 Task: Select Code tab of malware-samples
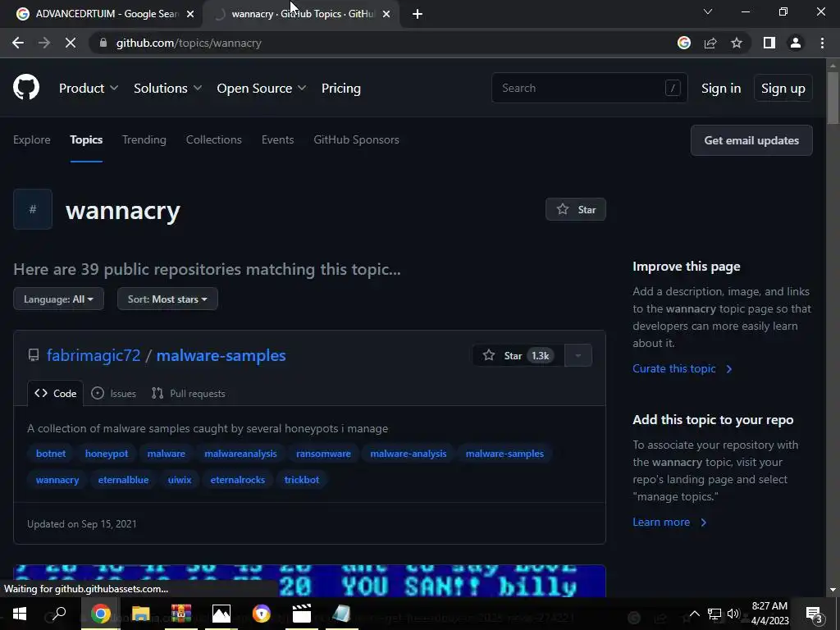[56, 393]
